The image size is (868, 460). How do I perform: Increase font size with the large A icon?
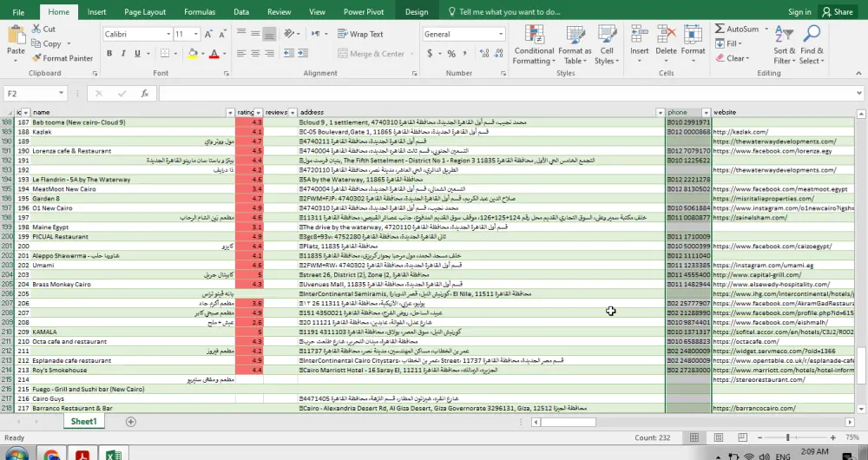(x=208, y=35)
